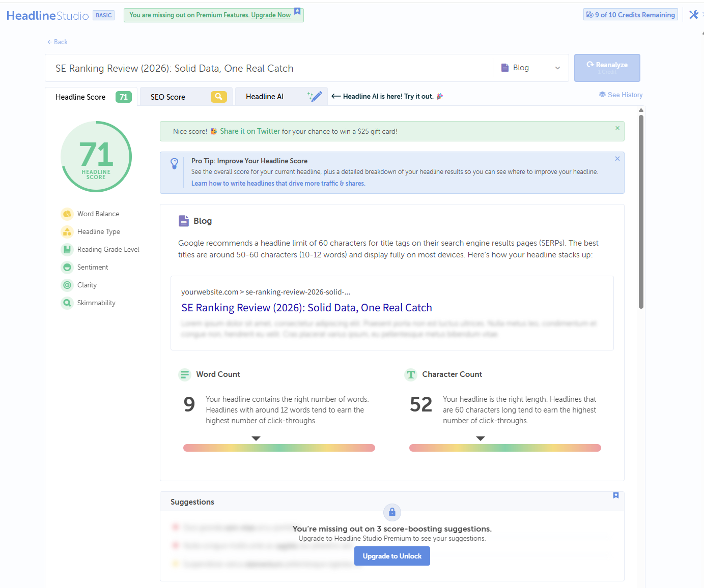This screenshot has width=704, height=588.
Task: Click the Twitter share emoji icon
Action: (214, 131)
